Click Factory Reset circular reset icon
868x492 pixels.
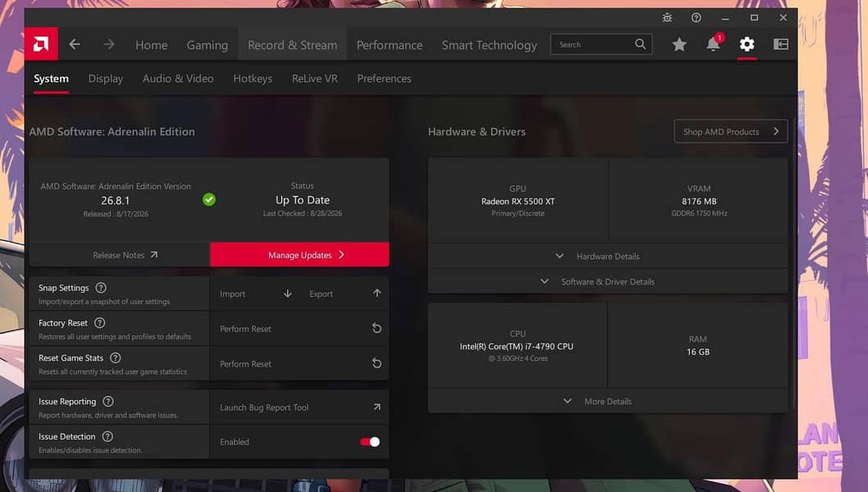click(377, 328)
